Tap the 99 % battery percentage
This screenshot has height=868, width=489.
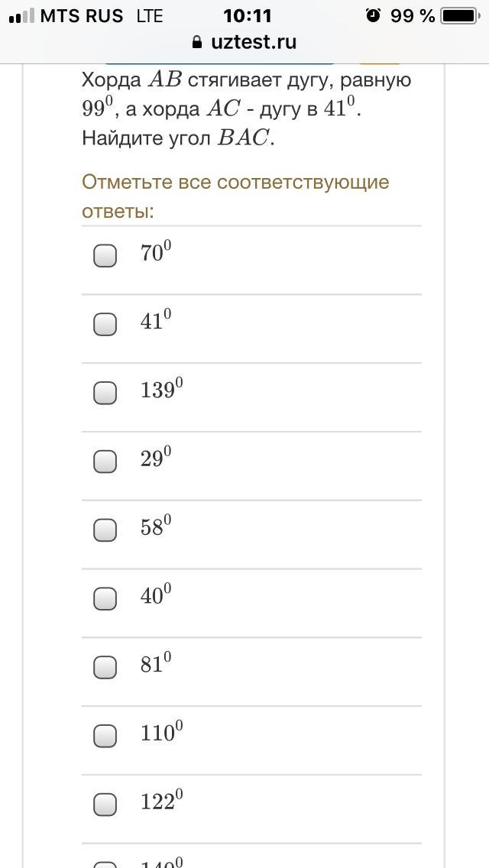click(x=413, y=15)
